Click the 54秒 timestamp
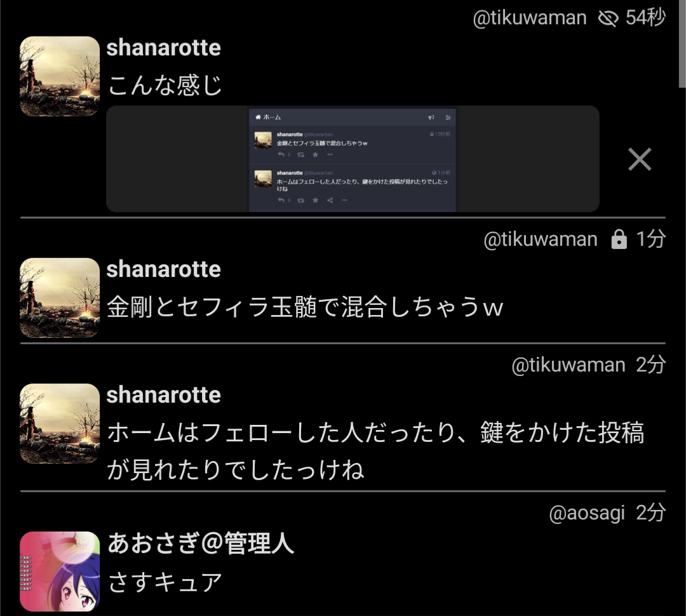 645,18
